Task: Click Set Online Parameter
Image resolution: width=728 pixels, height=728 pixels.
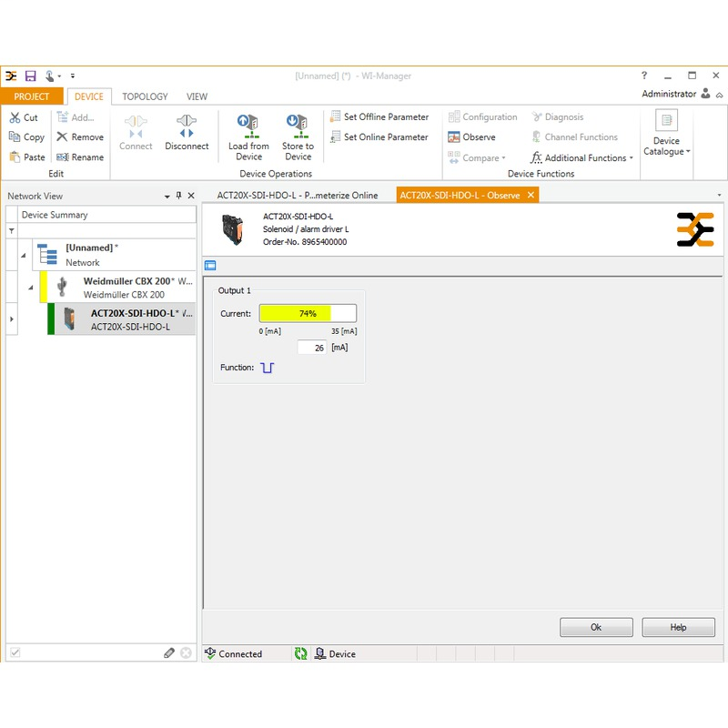Action: (x=379, y=137)
